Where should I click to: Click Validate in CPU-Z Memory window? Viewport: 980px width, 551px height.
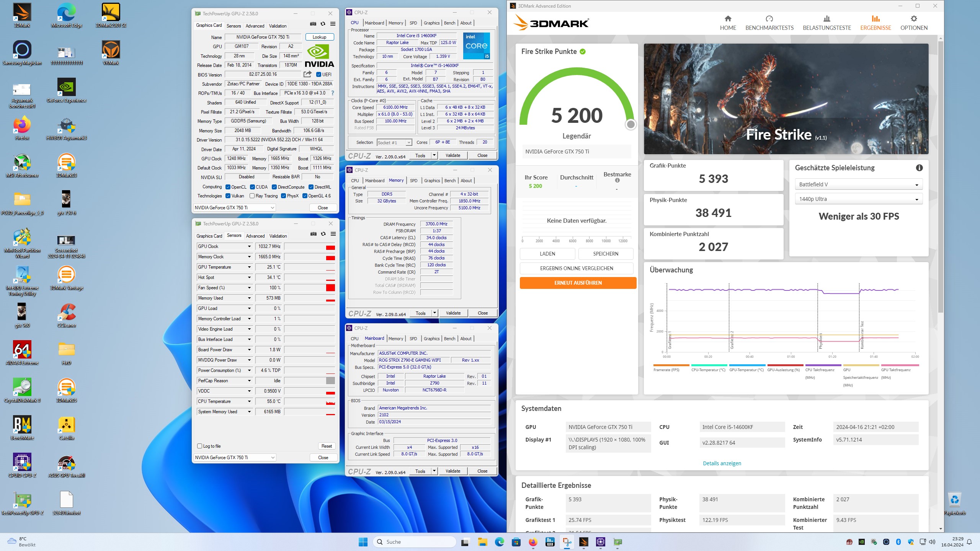pyautogui.click(x=453, y=313)
